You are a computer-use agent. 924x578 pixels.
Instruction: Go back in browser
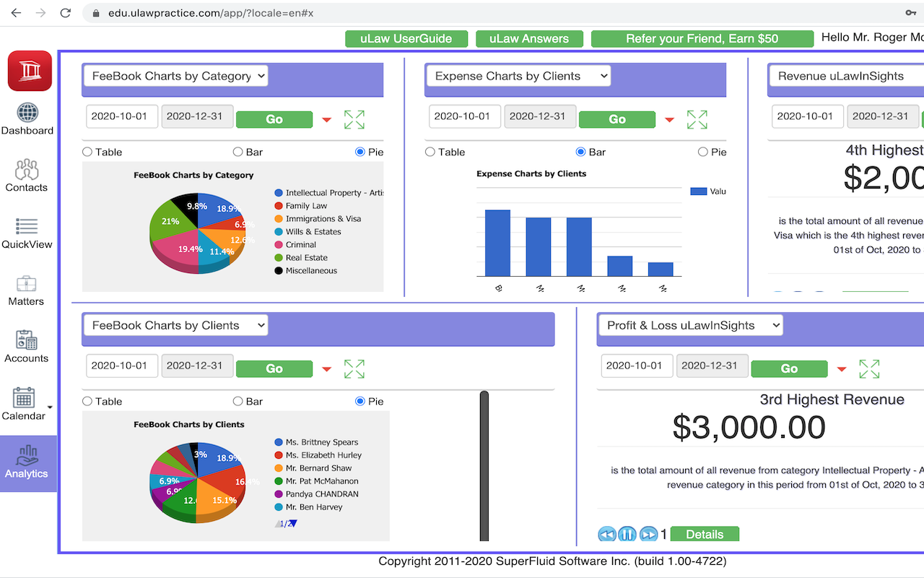17,13
